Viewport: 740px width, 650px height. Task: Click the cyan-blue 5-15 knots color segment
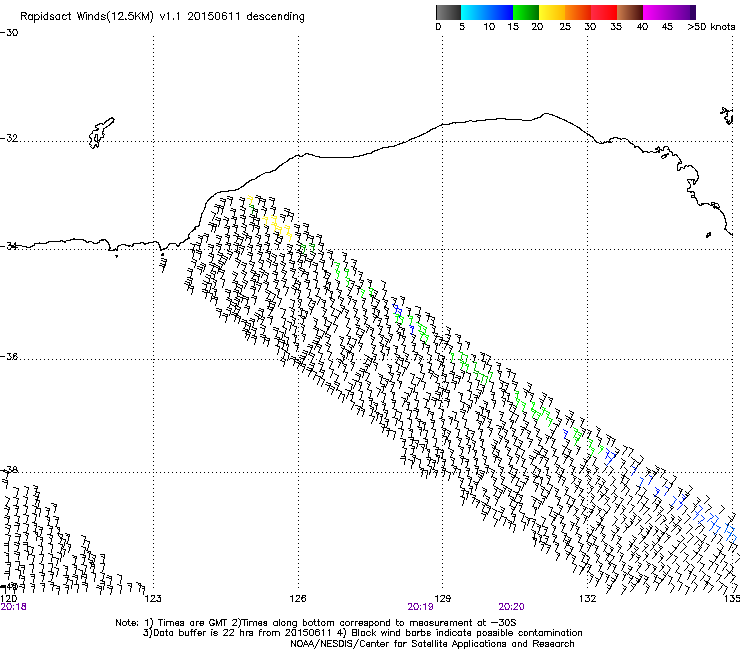(x=487, y=12)
